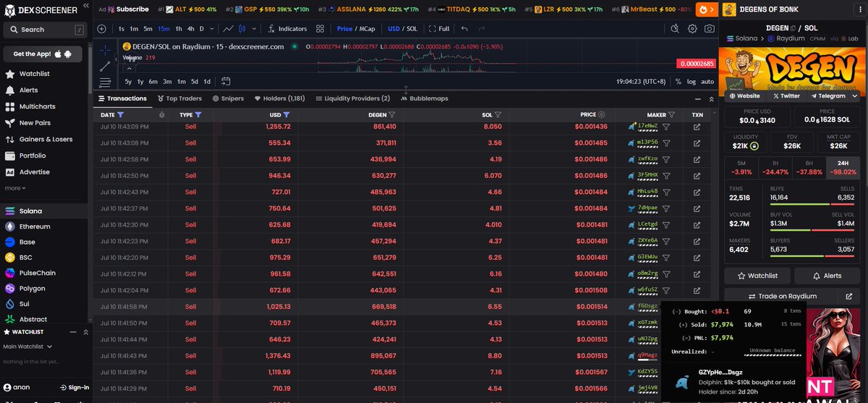Toggle Full screen chart mode
Screen dimensions: 868x403
(439, 29)
